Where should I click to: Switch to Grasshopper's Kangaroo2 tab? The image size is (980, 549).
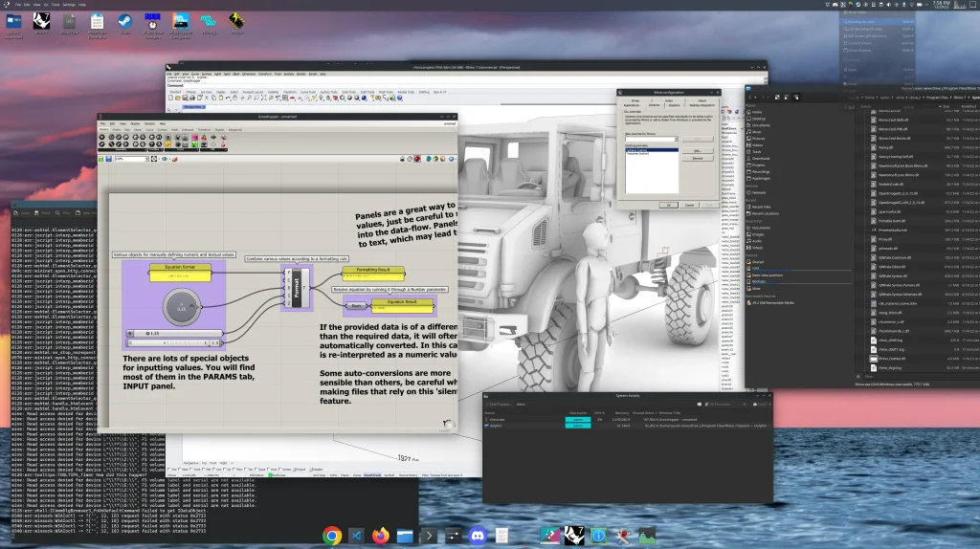(235, 130)
